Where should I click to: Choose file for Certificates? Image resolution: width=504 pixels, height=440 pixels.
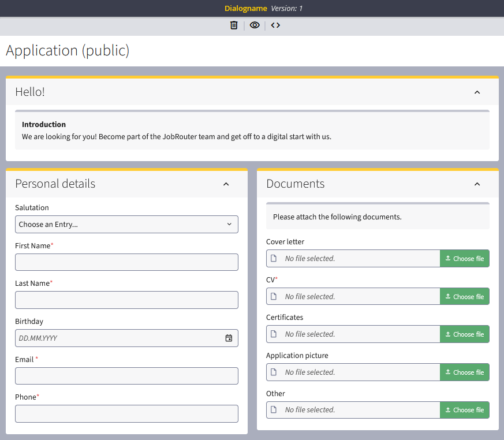coord(465,334)
